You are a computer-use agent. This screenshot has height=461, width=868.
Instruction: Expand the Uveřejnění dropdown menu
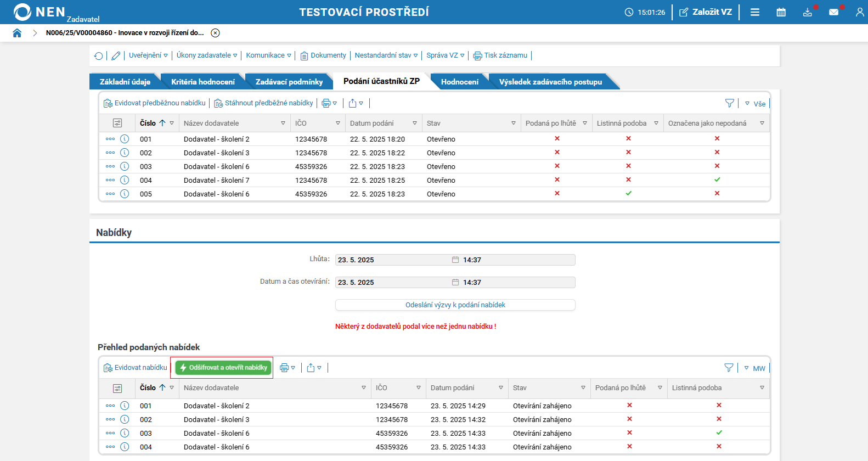tap(148, 55)
